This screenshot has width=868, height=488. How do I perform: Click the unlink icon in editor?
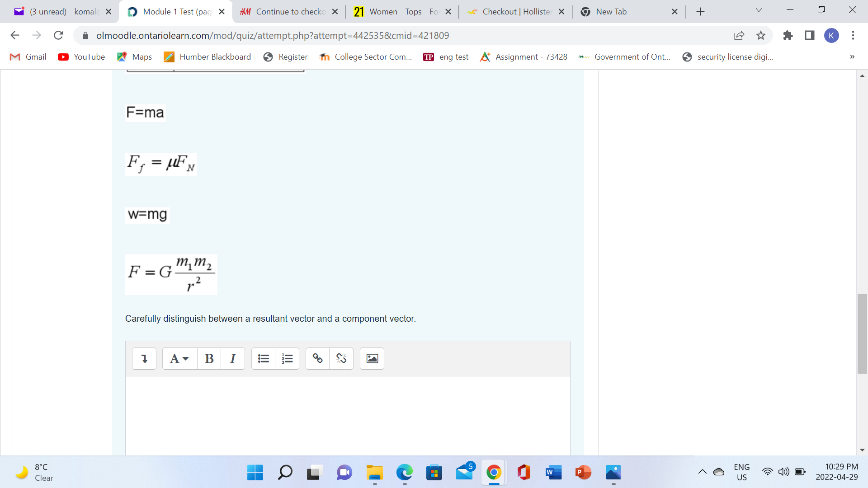[x=341, y=359]
